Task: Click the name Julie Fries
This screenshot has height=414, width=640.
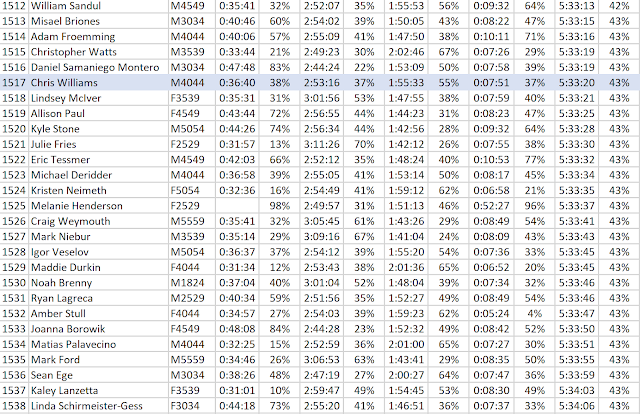Action: 53,145
